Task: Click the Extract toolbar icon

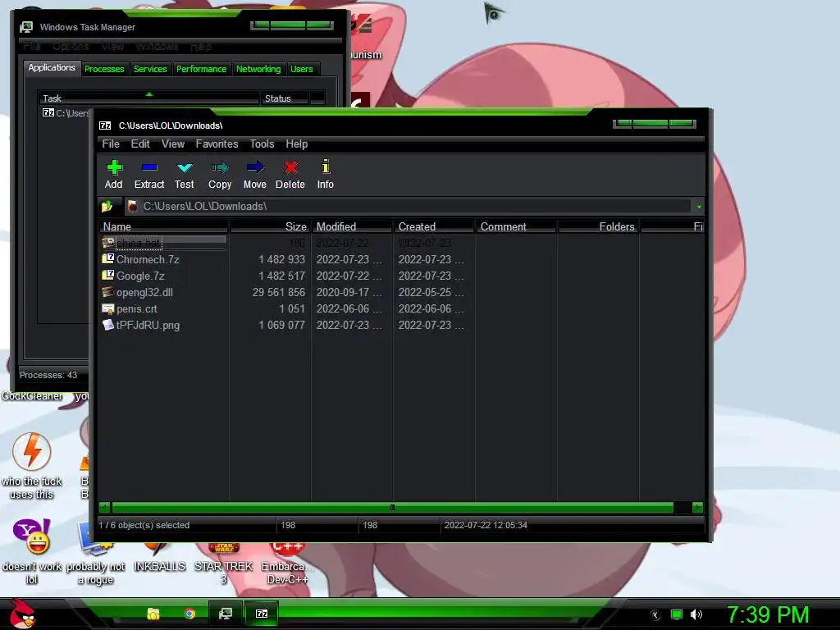Action: coord(149,167)
